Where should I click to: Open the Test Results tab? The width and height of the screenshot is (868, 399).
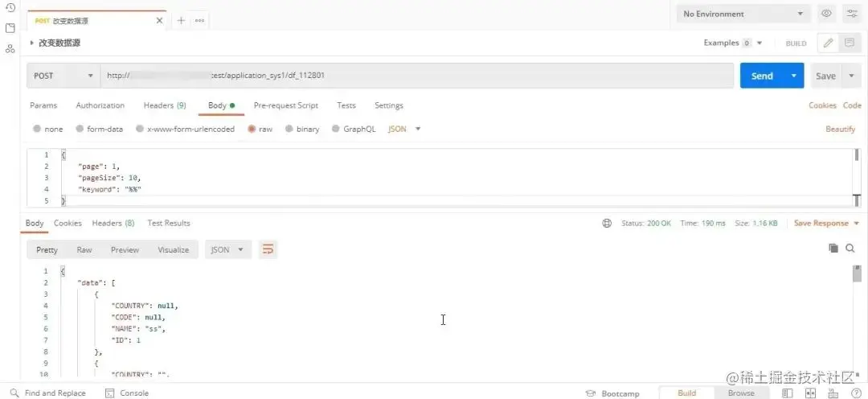[169, 224]
